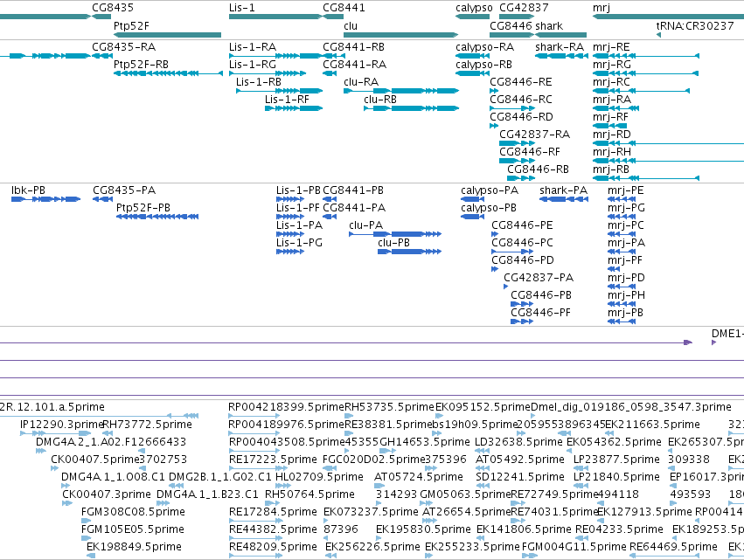This screenshot has height=560, width=744.
Task: Click the mrj gene label
Action: [601, 8]
